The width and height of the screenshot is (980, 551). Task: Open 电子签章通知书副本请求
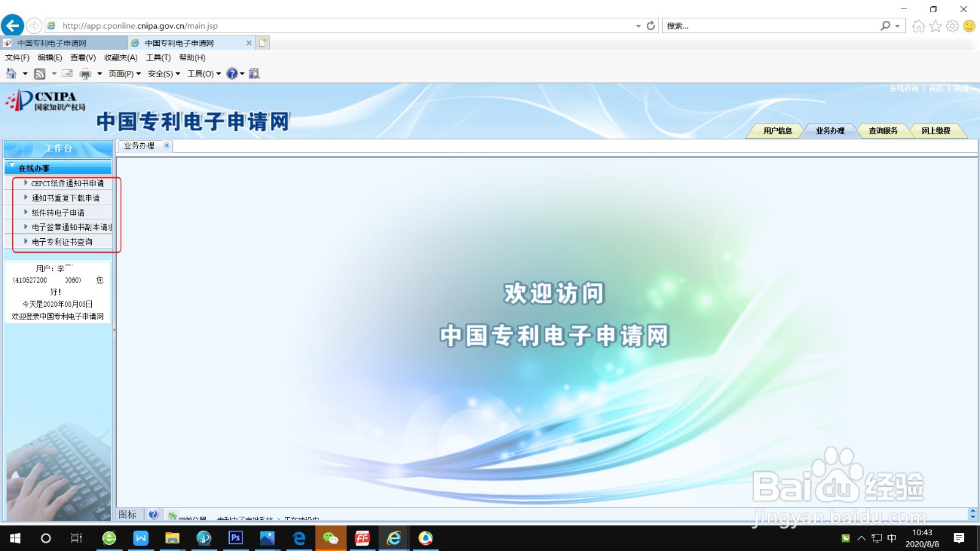[72, 227]
